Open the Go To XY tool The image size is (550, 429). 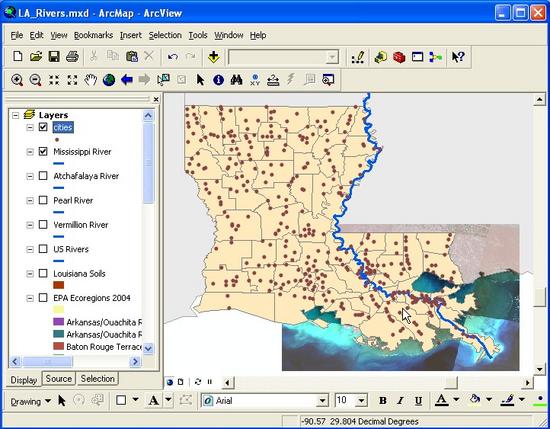pos(255,80)
